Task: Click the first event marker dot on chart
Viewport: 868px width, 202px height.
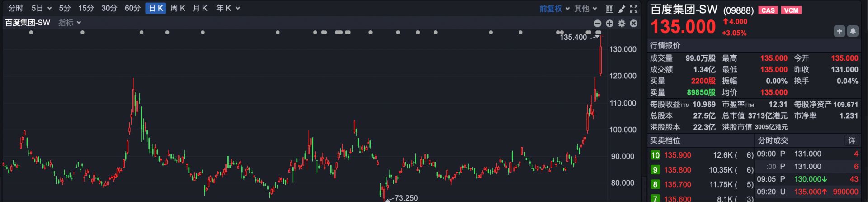Action: [x=31, y=32]
